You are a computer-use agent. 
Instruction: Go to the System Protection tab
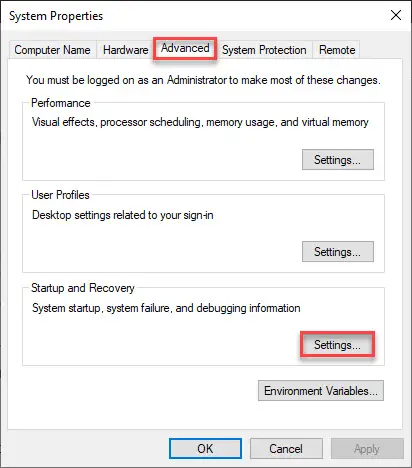click(x=264, y=50)
